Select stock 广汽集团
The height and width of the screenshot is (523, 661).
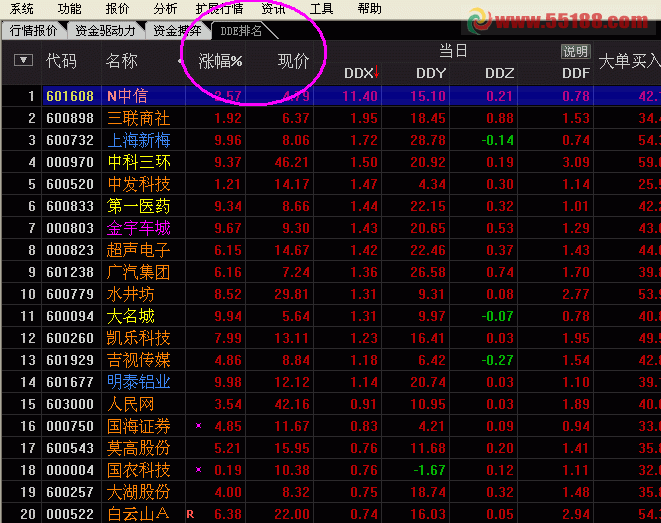click(139, 272)
